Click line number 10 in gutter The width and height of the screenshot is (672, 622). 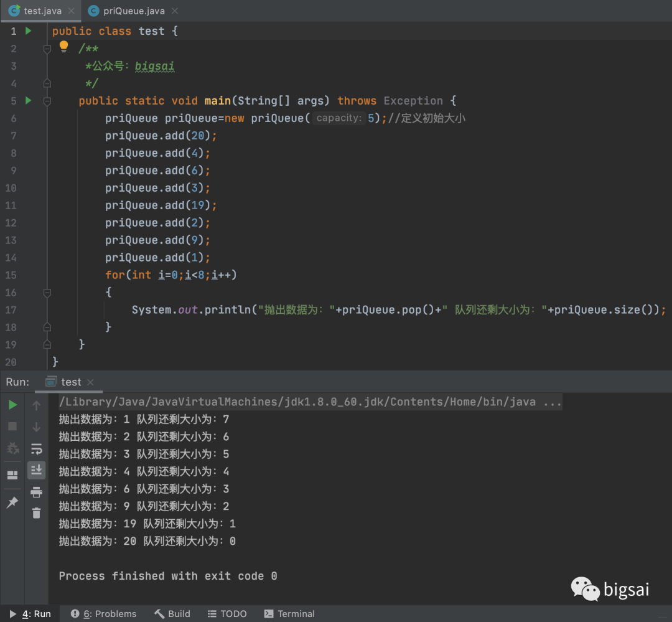[x=11, y=188]
